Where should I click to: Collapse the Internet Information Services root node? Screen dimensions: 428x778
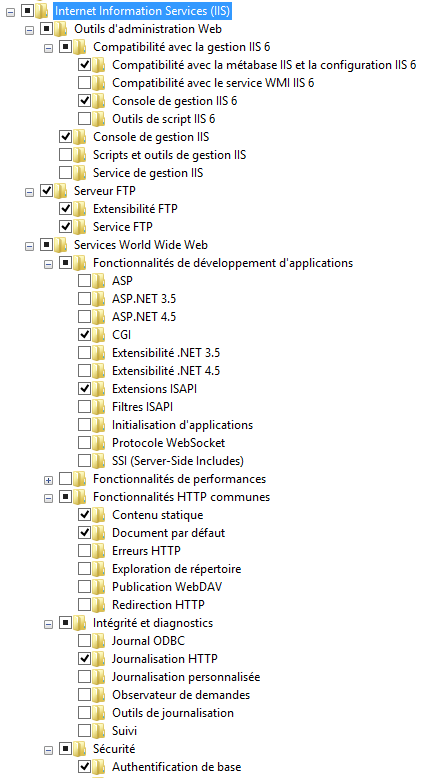[x=11, y=12]
